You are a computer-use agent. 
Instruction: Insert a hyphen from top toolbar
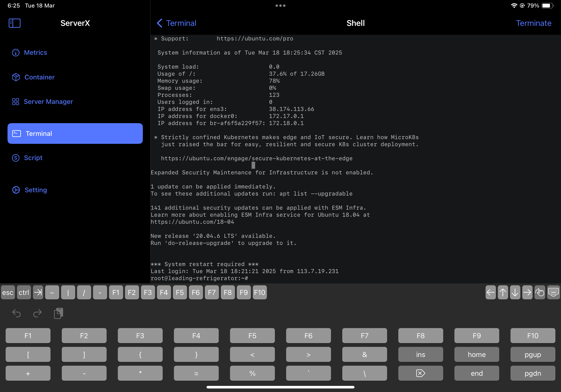100,292
